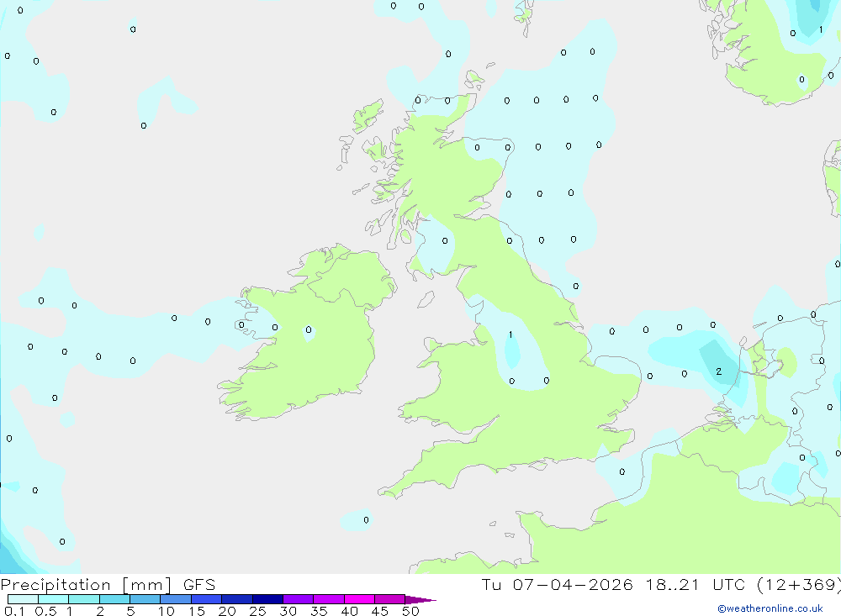841x616 pixels.
Task: Click the '25' label on the legend scale
Action: 257,611
